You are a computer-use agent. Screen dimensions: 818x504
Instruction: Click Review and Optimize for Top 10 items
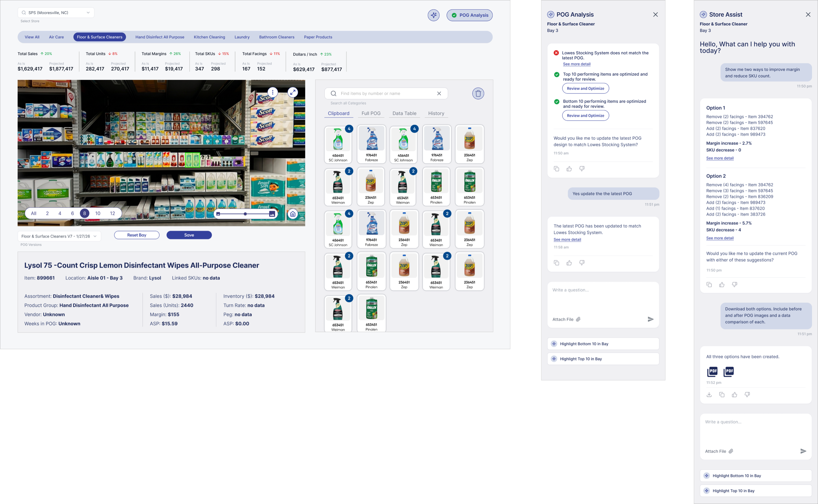[585, 89]
